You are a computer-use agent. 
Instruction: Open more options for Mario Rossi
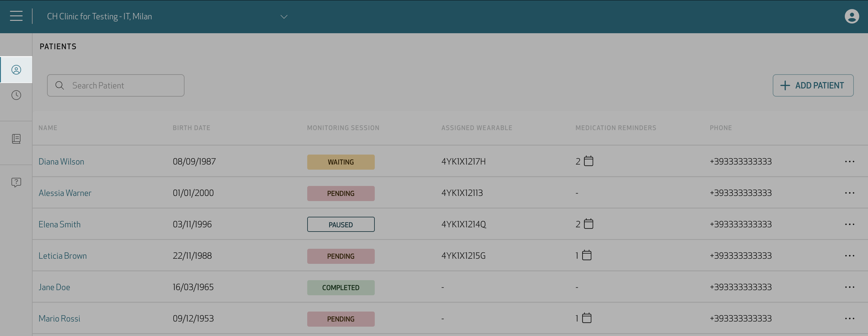850,318
